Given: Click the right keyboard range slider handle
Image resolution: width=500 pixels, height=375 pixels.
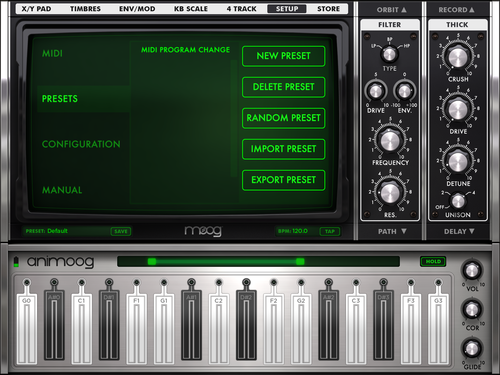Looking at the screenshot, I should point(300,262).
